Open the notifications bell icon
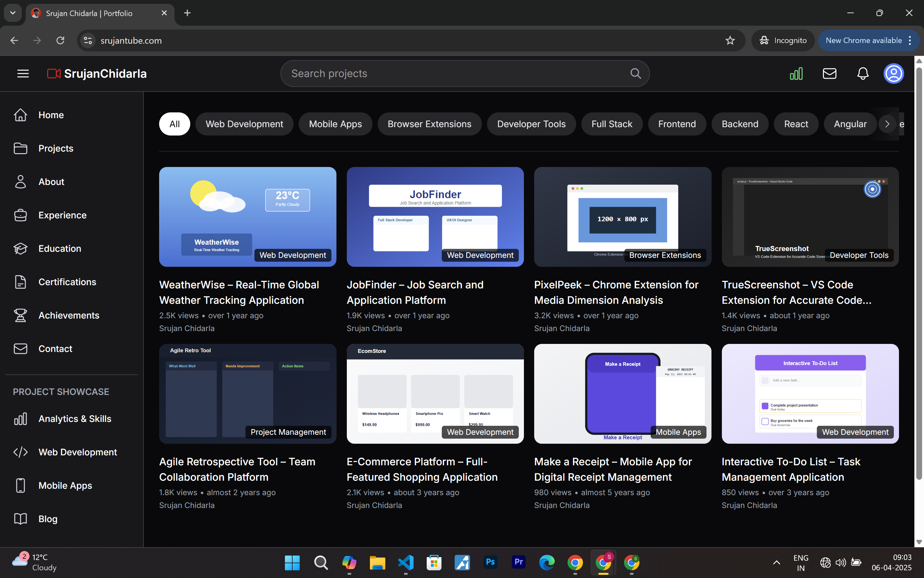This screenshot has height=578, width=924. 862,74
